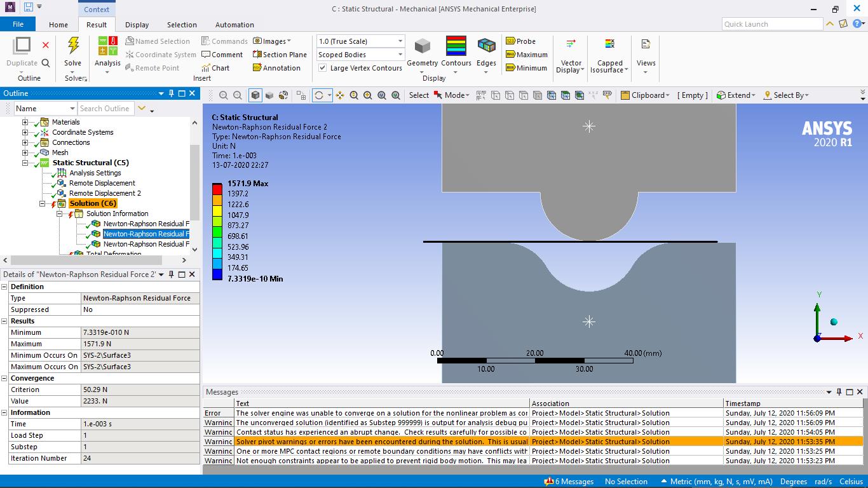Click the Solve lightning bolt icon
The width and height of the screenshot is (868, 488).
[x=73, y=46]
